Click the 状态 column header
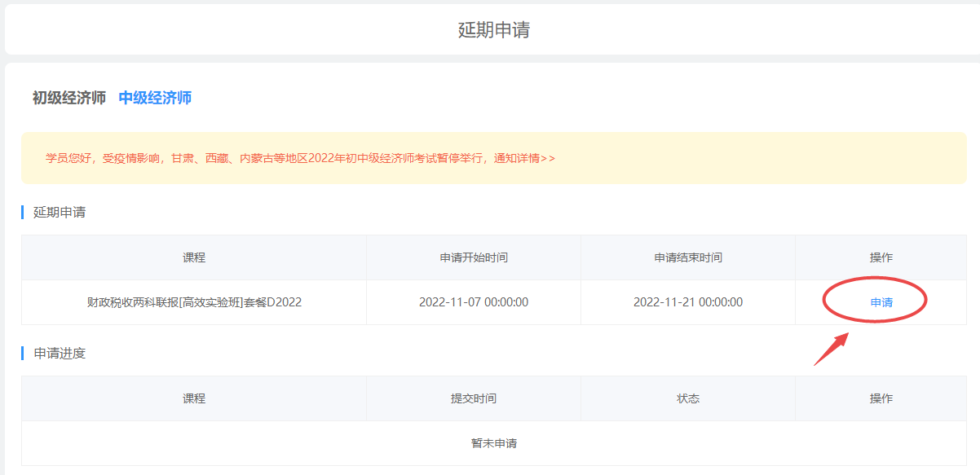The height and width of the screenshot is (475, 980). click(x=687, y=398)
